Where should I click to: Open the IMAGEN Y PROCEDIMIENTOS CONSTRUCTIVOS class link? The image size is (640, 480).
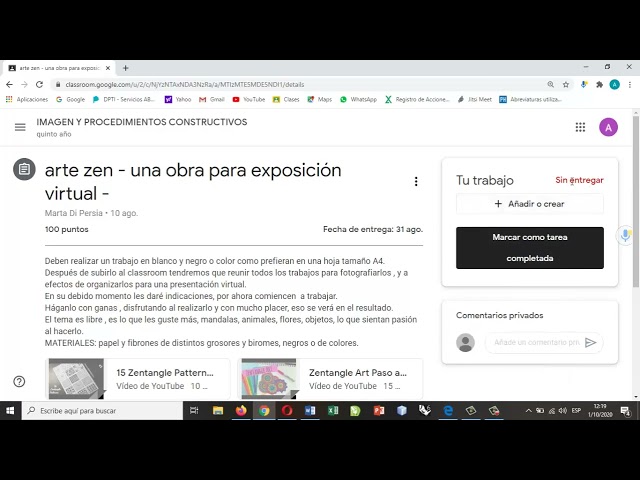(142, 122)
